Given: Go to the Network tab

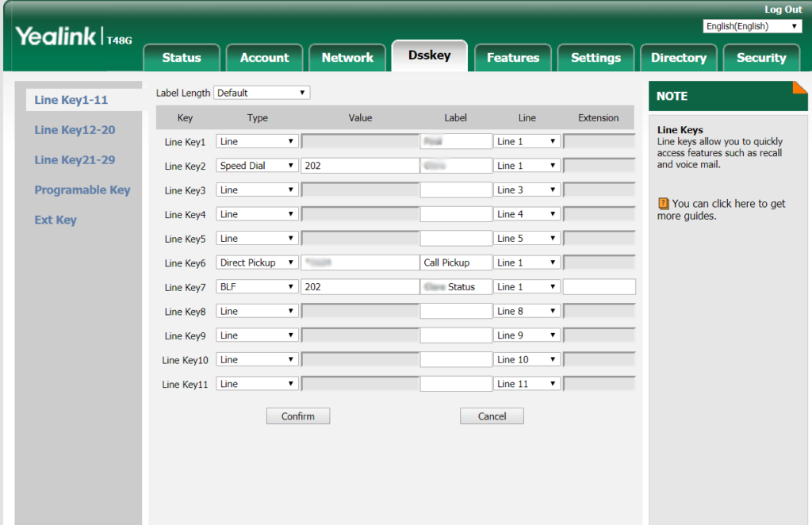Looking at the screenshot, I should pyautogui.click(x=347, y=58).
